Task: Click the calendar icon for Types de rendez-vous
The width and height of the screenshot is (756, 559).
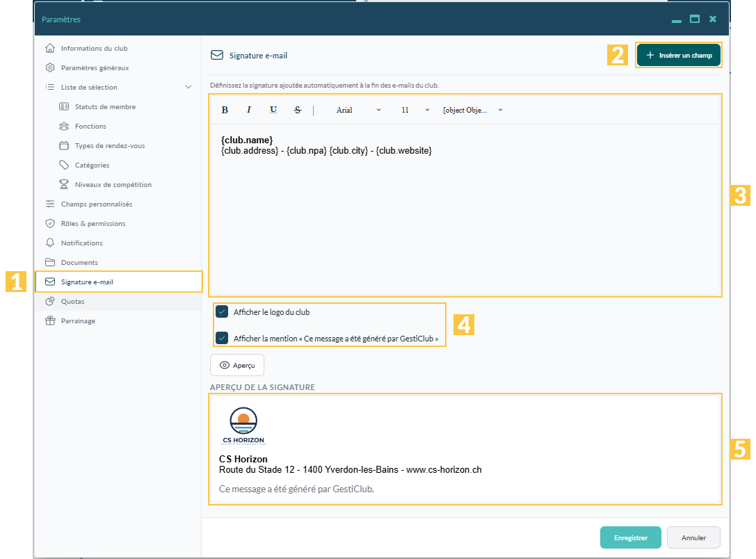Action: click(64, 145)
